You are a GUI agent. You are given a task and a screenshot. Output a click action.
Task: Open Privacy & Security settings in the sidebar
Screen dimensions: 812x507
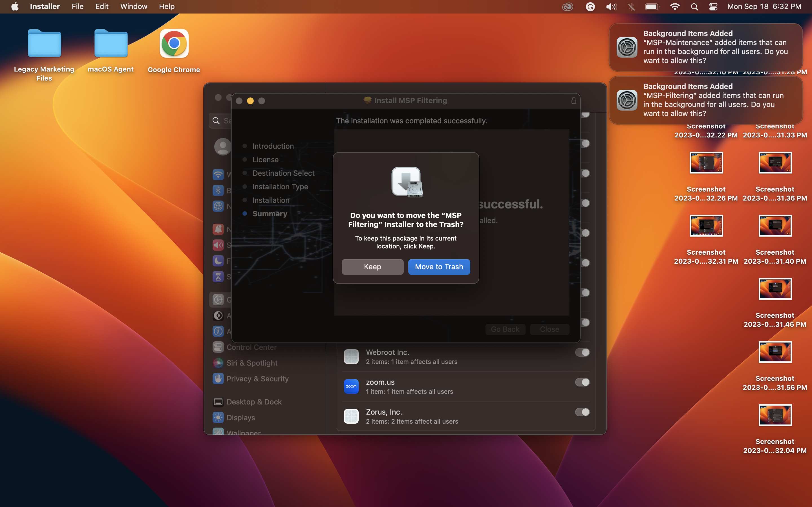[257, 379]
